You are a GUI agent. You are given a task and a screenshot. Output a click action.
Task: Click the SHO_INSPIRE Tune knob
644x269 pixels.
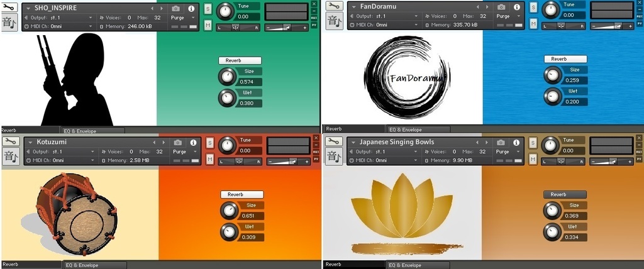(225, 11)
